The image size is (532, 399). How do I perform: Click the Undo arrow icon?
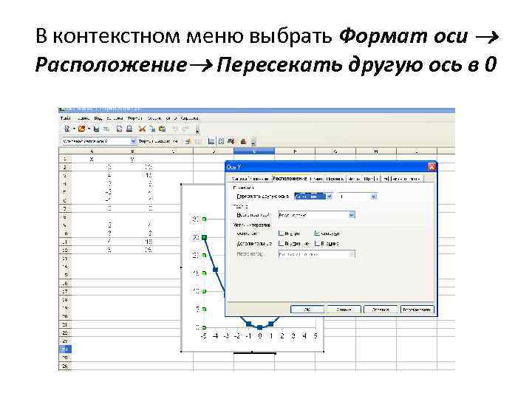coord(175,129)
